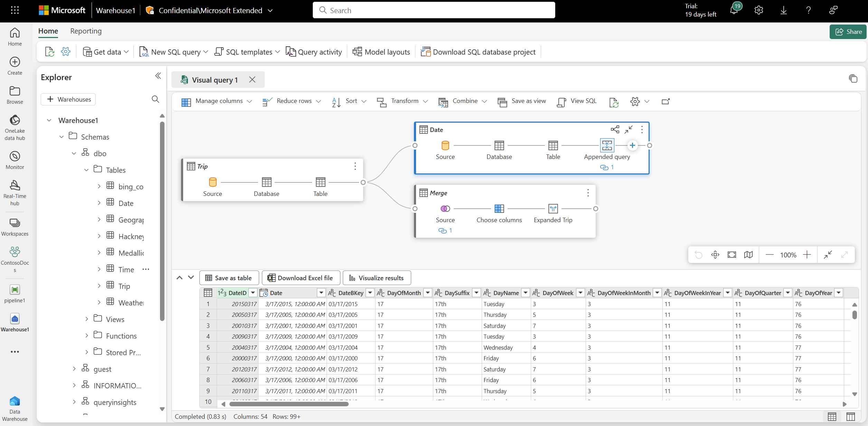Viewport: 868px width, 426px height.
Task: Click the Expanded Trip step icon
Action: (x=553, y=209)
